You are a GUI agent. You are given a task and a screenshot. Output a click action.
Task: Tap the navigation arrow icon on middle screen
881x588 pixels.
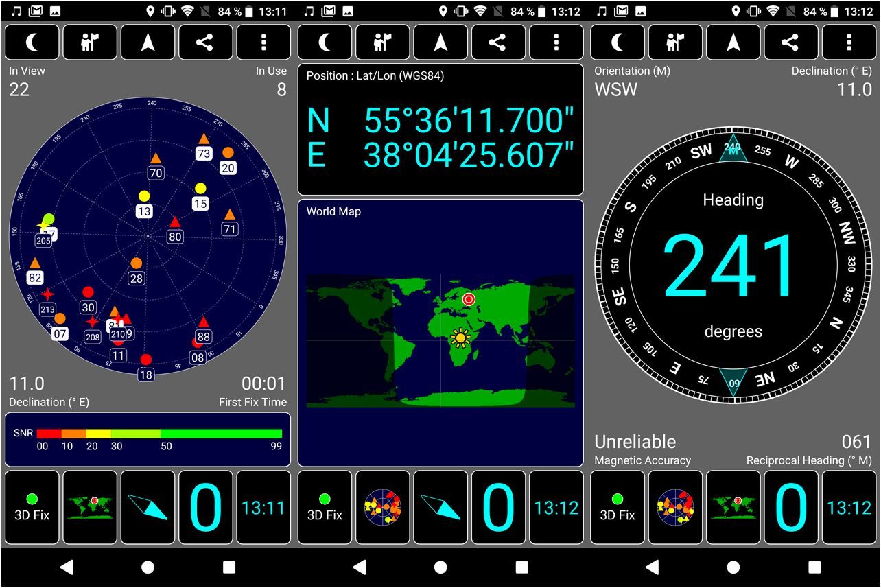[441, 43]
